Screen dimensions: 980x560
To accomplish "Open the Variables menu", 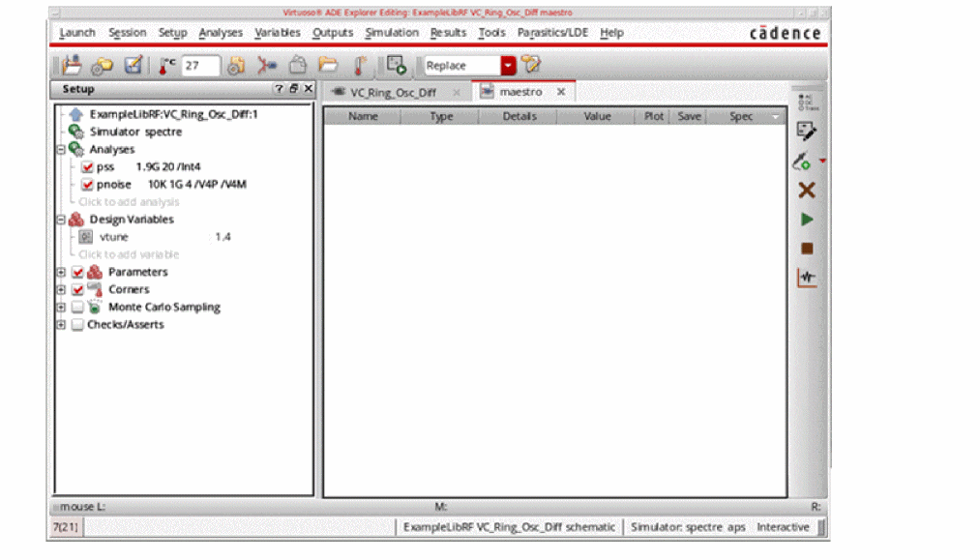I will click(278, 33).
